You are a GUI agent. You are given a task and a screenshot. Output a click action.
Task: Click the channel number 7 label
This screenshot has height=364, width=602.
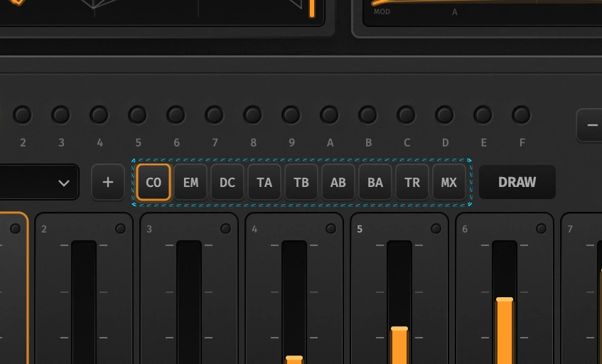click(x=570, y=229)
